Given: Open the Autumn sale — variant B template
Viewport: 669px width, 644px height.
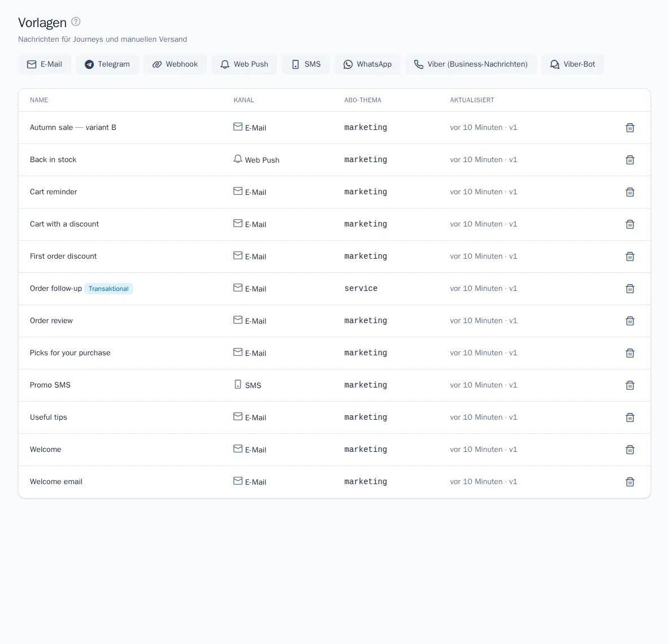Looking at the screenshot, I should [x=73, y=128].
